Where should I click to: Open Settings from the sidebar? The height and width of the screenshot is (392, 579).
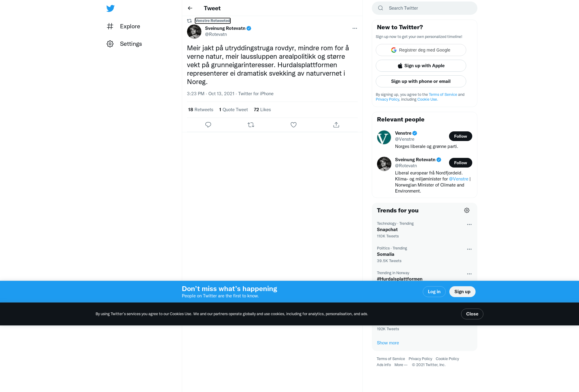tap(124, 44)
